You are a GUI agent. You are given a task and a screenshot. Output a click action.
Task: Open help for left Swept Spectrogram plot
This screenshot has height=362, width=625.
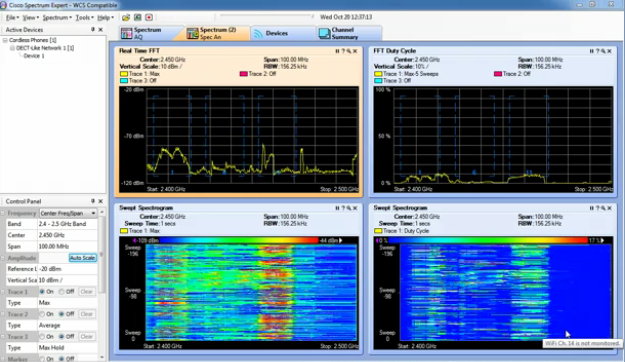pyautogui.click(x=343, y=208)
